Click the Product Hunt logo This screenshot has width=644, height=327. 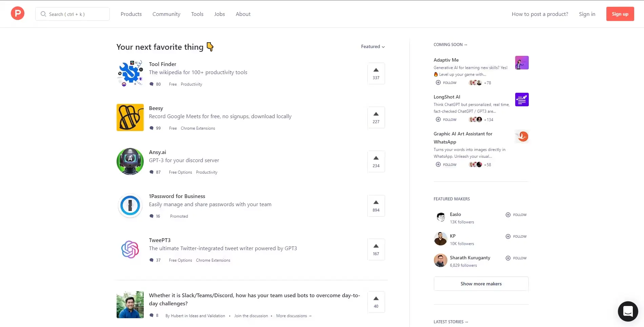[x=17, y=13]
